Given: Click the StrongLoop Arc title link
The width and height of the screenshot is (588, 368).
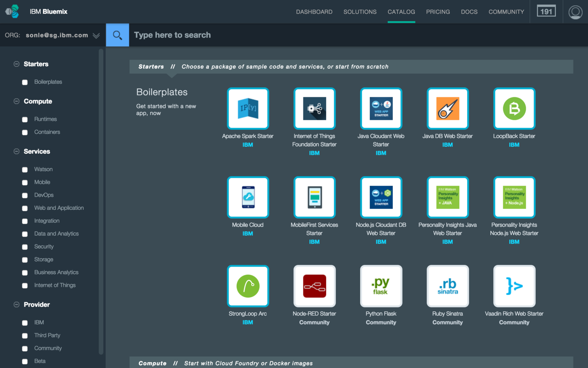Looking at the screenshot, I should click(x=248, y=314).
